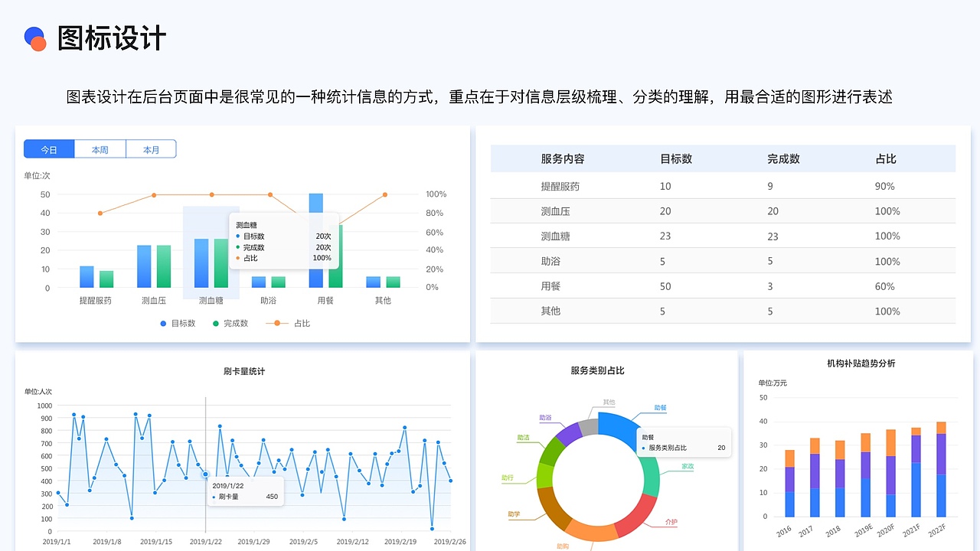
Task: Switch to the 本月 tab
Action: pyautogui.click(x=151, y=149)
